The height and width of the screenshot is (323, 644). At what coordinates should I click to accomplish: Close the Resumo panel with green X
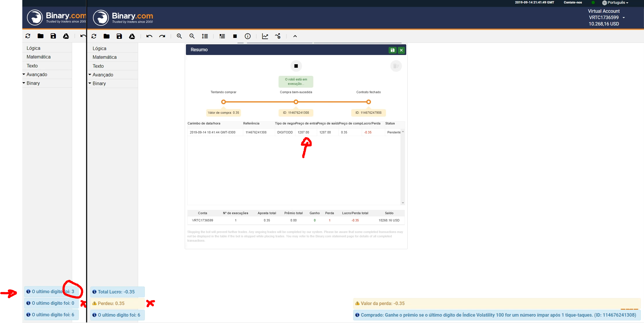(x=401, y=50)
